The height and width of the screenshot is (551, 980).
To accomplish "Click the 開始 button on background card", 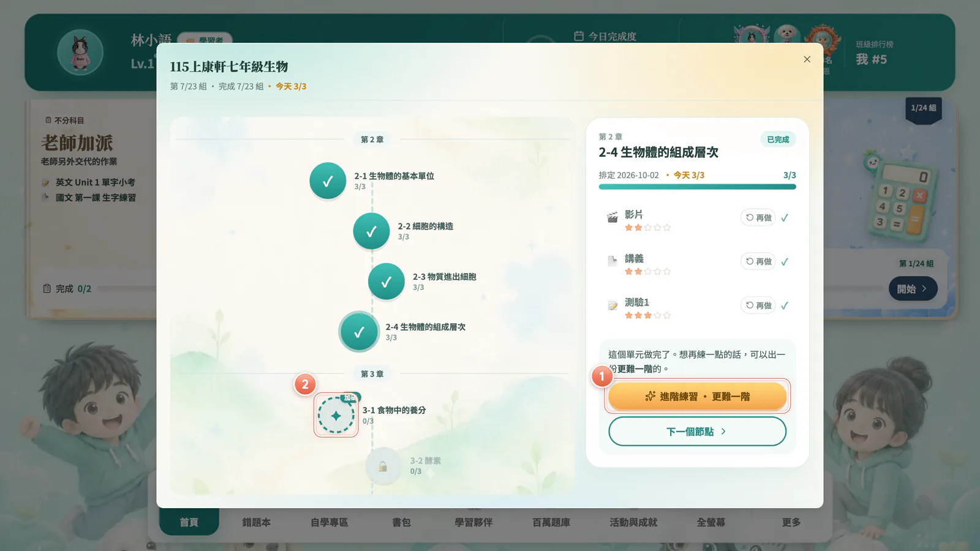I will point(913,288).
